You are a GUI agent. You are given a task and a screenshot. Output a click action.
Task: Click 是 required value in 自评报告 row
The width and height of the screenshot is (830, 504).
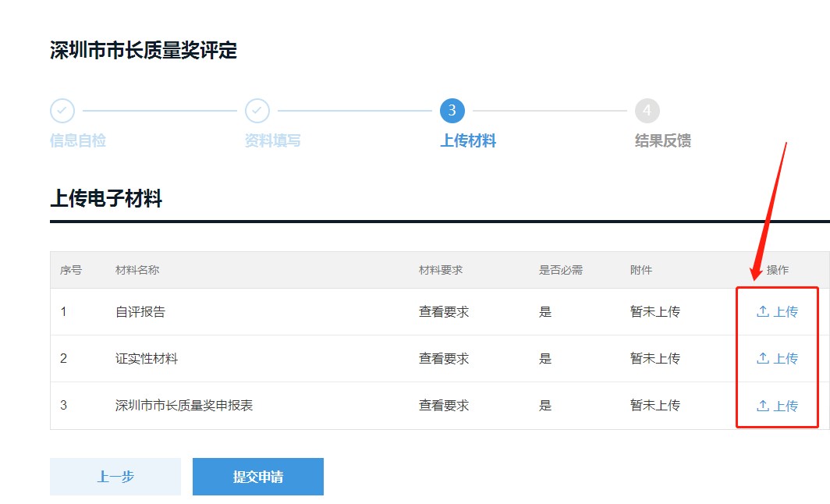point(545,312)
